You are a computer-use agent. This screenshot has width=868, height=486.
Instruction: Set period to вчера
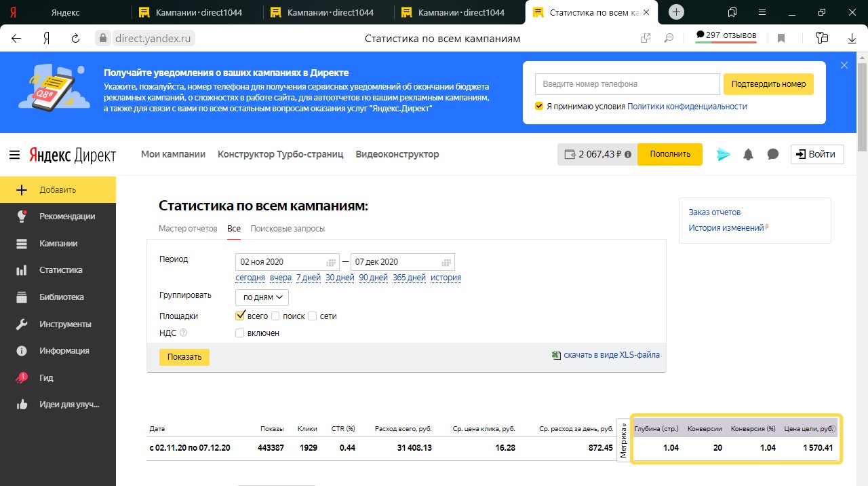click(281, 278)
